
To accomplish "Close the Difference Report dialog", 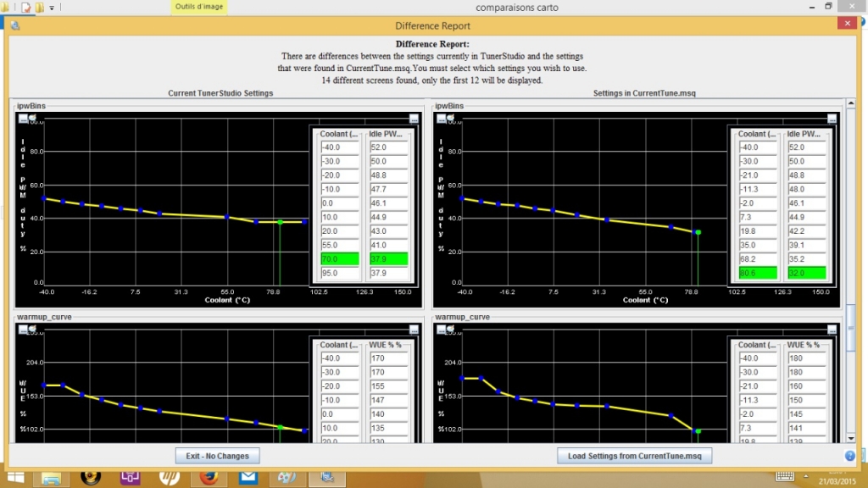I will coord(847,23).
